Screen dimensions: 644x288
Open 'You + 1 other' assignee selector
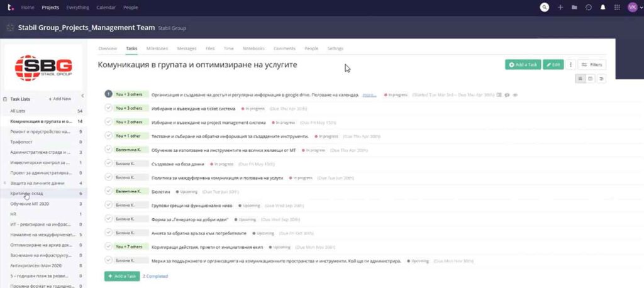point(131,136)
